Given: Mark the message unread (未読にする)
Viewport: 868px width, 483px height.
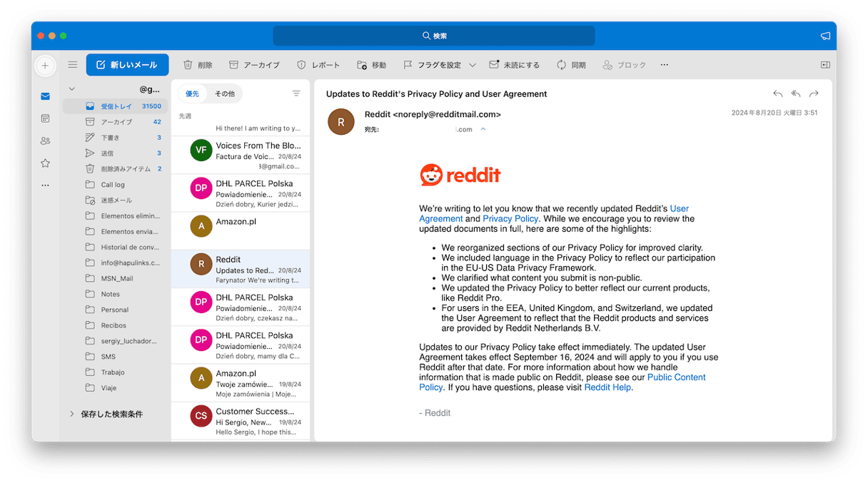Looking at the screenshot, I should (x=514, y=65).
